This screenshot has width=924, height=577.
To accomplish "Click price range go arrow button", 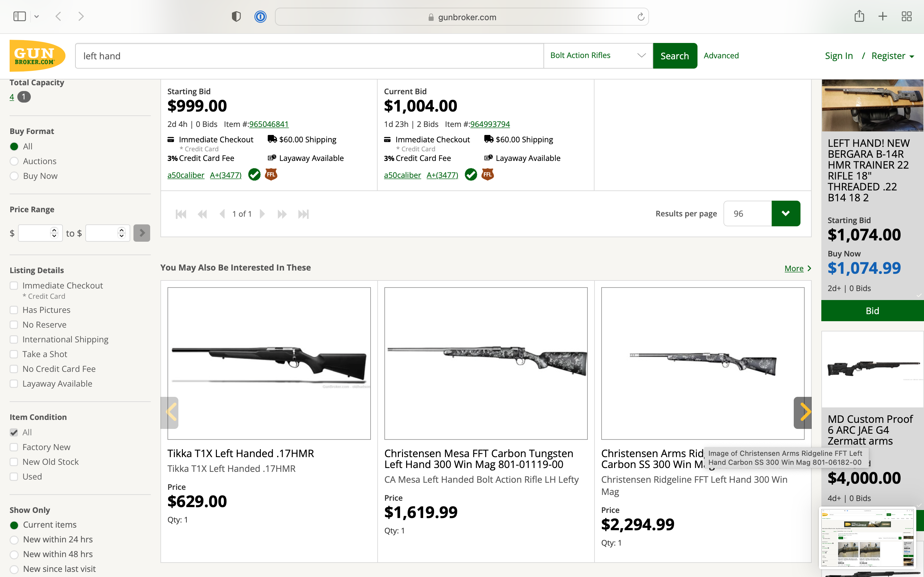I will pos(142,233).
